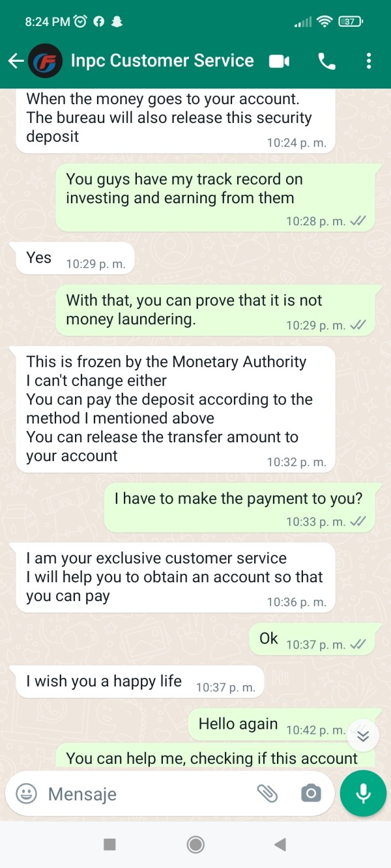Start a video call with Inpc Customer Service
391x868 pixels.
point(279,61)
